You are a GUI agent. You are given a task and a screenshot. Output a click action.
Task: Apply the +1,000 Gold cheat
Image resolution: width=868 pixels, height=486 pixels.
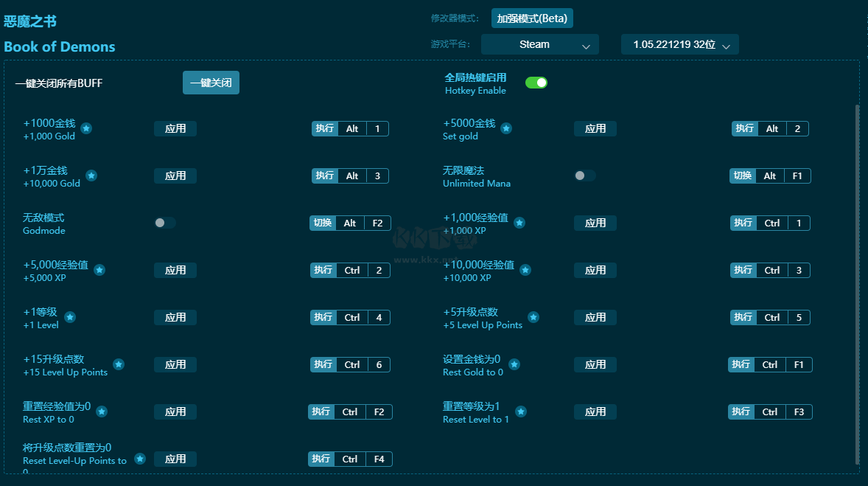coord(175,128)
